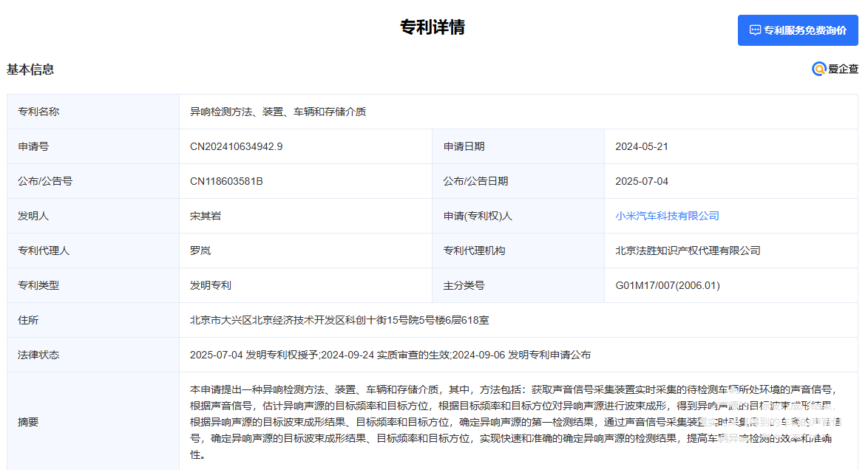Click the 法律状态 history text
Image resolution: width=868 pixels, height=470 pixels.
point(390,355)
